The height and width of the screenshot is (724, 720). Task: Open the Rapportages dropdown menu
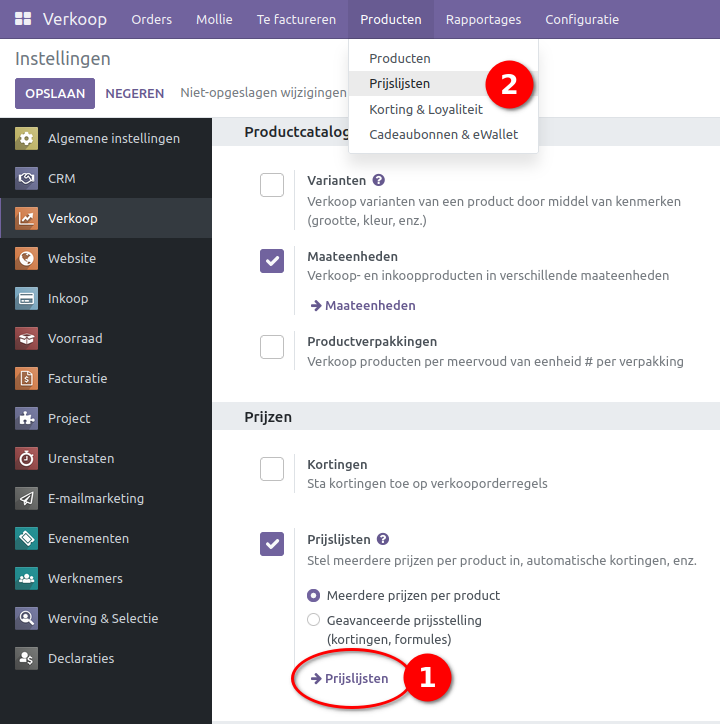pos(483,19)
